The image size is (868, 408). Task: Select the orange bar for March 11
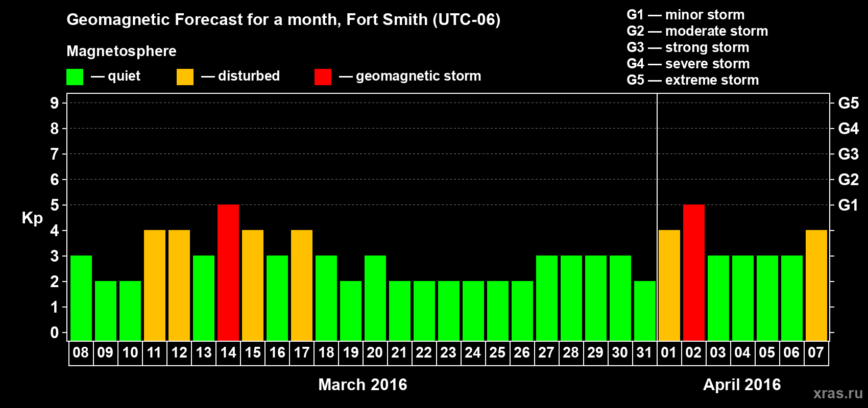tap(155, 285)
